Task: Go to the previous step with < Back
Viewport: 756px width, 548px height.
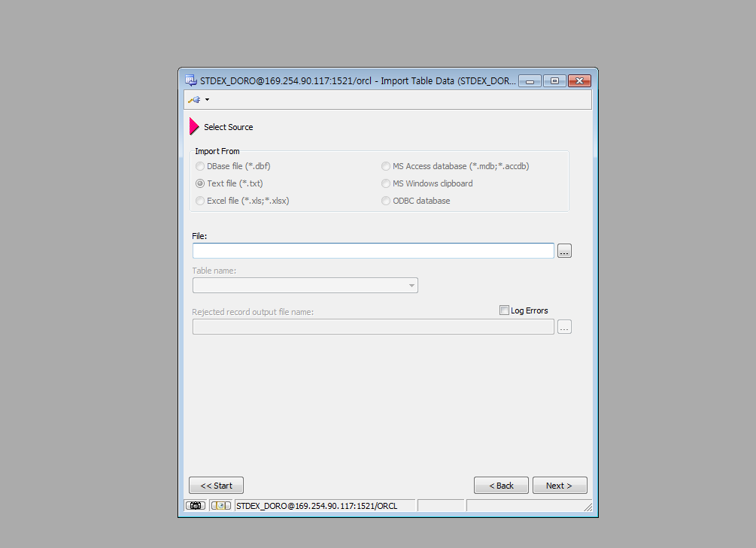Action: tap(501, 486)
